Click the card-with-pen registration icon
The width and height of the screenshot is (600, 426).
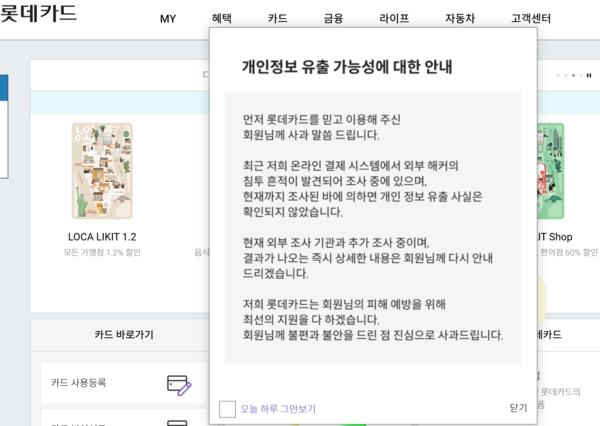(179, 385)
